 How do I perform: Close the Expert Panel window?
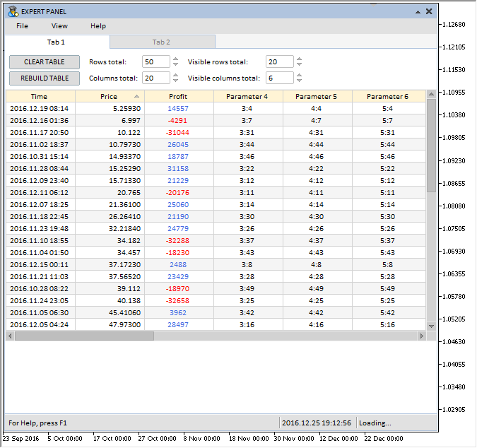coord(429,11)
